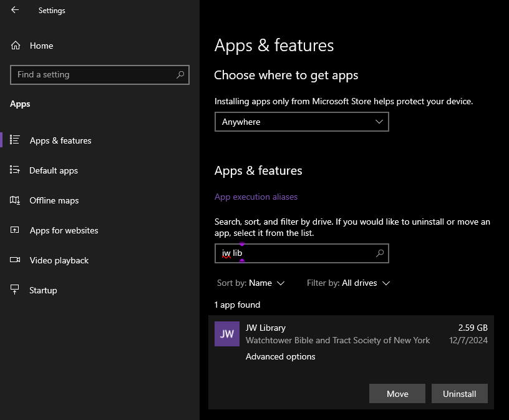The height and width of the screenshot is (420, 509).
Task: Open App execution aliases link
Action: [x=256, y=197]
